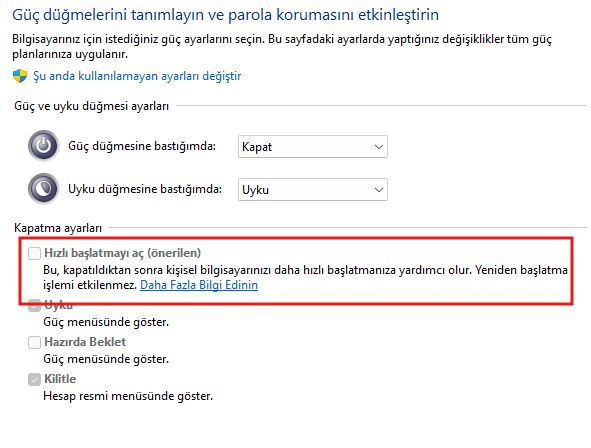Click the 'Hazırda Beklet' label text
591x448 pixels.
[85, 342]
